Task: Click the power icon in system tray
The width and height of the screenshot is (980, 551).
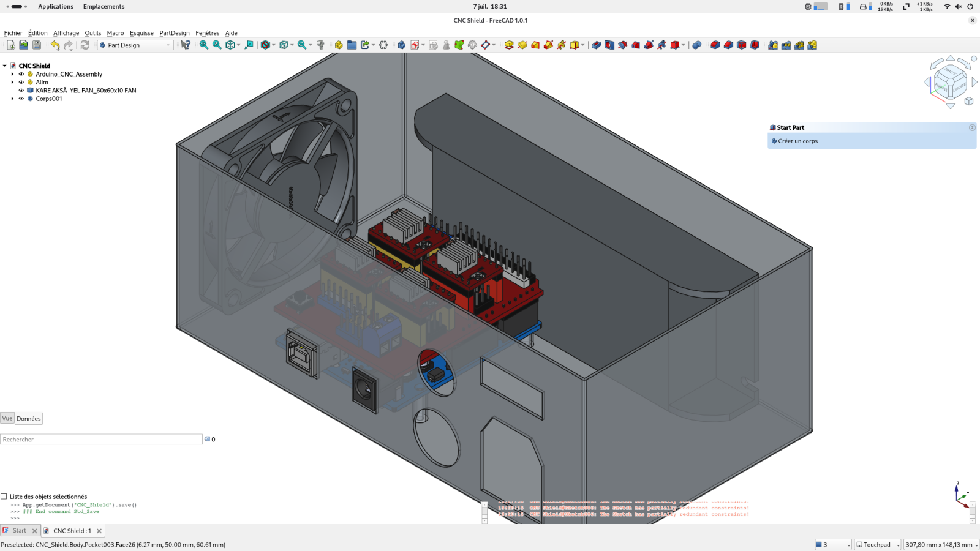Action: point(970,6)
